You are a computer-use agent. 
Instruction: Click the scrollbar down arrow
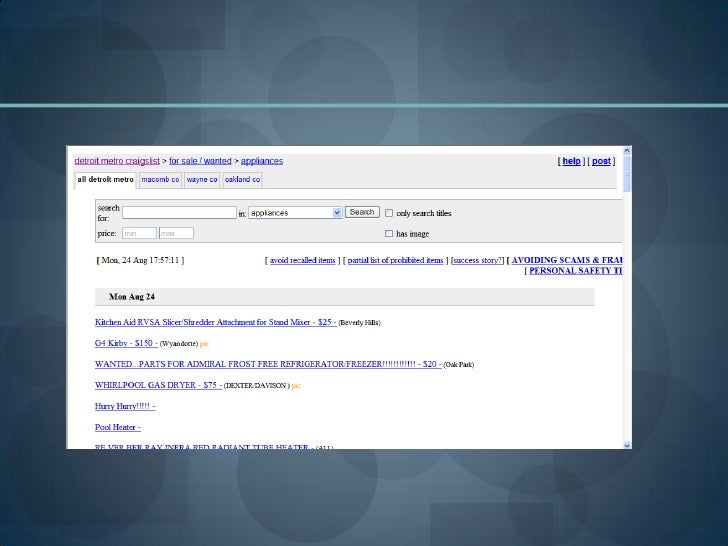click(627, 445)
